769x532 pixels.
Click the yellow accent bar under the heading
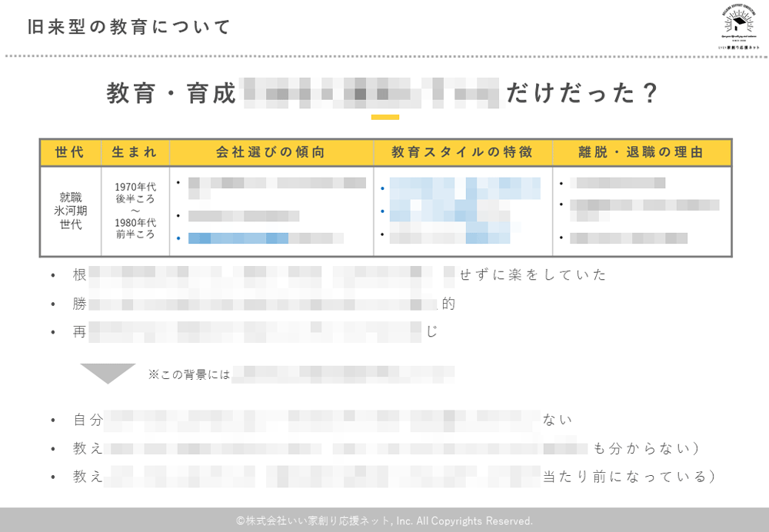point(384,118)
